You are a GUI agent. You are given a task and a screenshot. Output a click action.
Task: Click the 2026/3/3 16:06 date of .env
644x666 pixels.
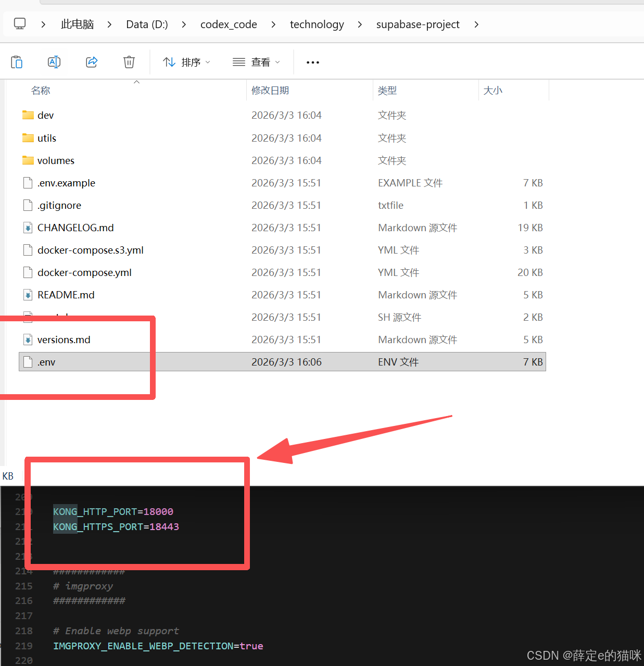[286, 362]
